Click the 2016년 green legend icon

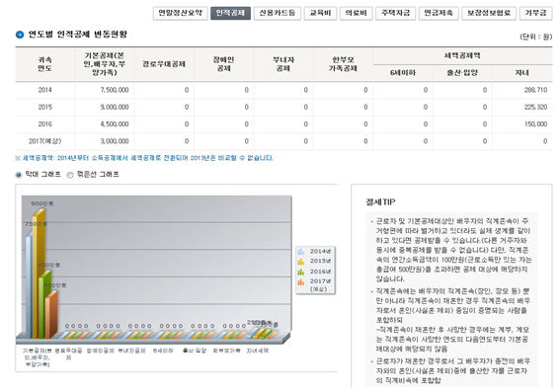[x=301, y=273]
